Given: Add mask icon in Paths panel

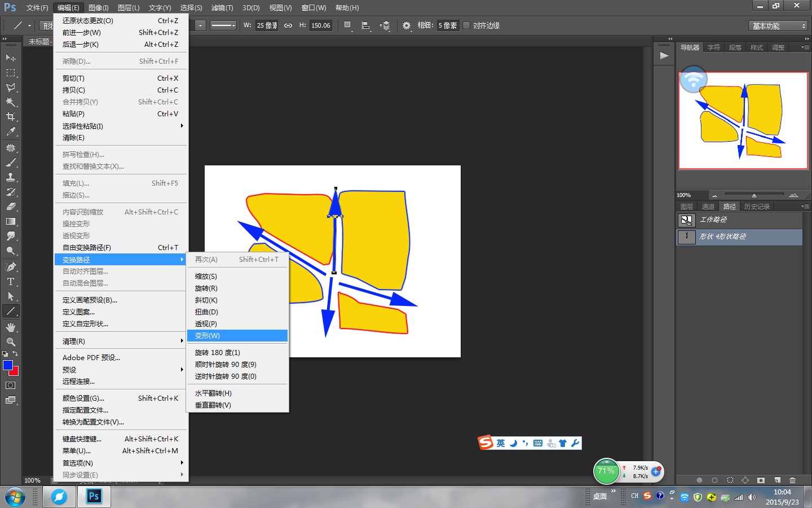Looking at the screenshot, I should coord(761,480).
